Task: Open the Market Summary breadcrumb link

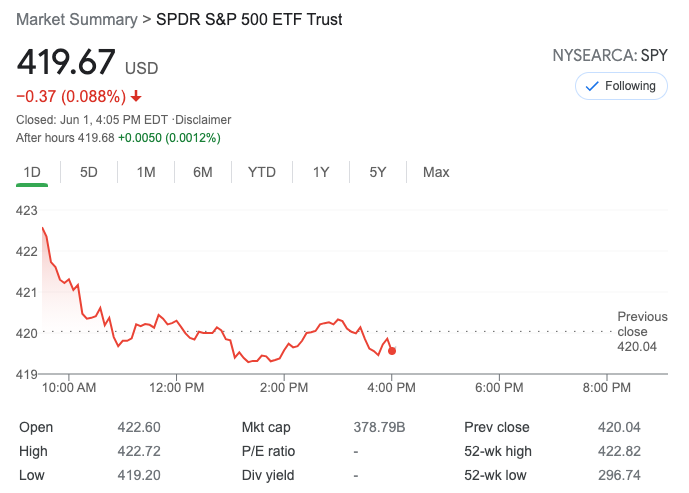Action: pyautogui.click(x=76, y=20)
